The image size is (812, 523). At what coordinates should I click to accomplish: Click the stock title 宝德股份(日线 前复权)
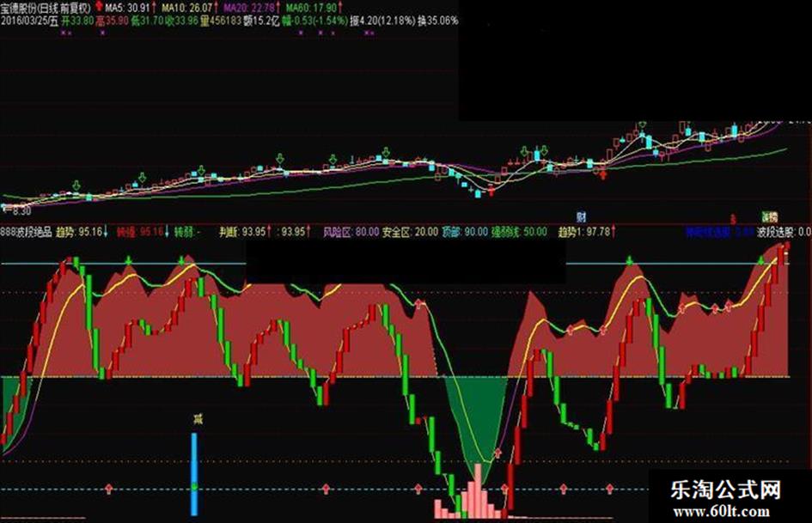coord(46,8)
